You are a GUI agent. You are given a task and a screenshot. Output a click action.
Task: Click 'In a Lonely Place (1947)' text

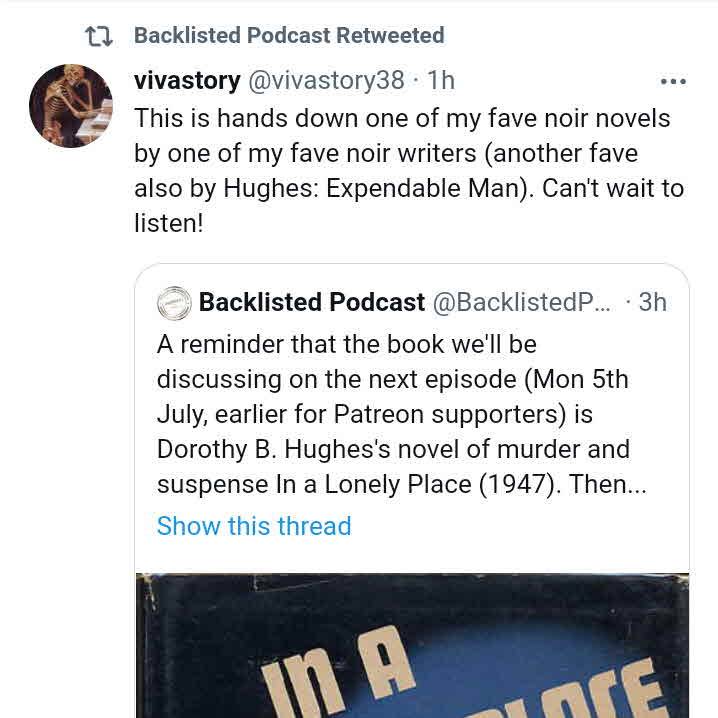[x=418, y=484]
